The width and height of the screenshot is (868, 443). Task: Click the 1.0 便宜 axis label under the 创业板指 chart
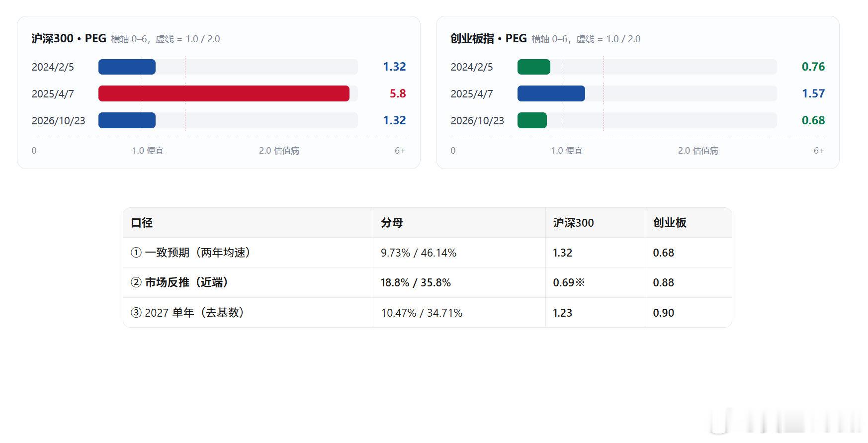[567, 151]
